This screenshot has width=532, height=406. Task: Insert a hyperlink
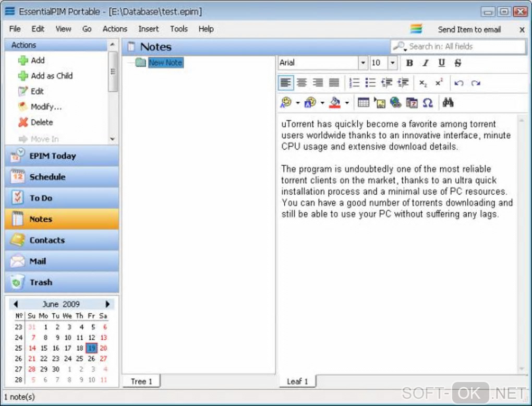coord(395,102)
